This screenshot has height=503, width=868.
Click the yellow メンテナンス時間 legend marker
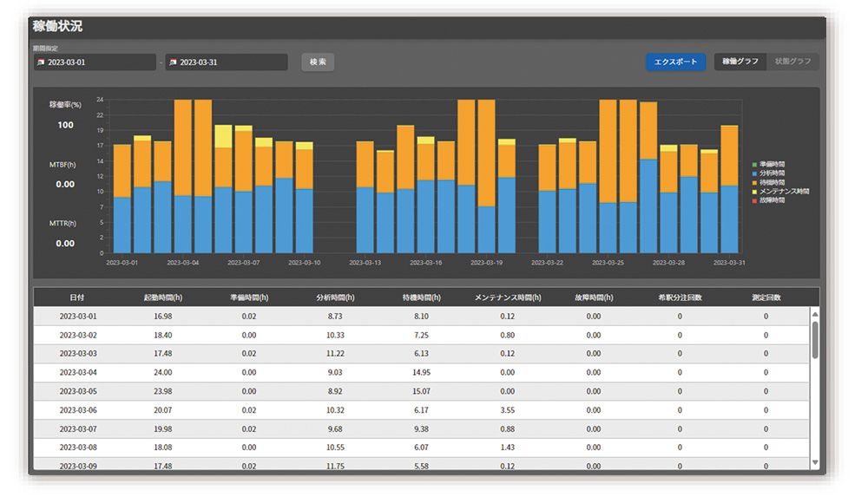pos(755,192)
